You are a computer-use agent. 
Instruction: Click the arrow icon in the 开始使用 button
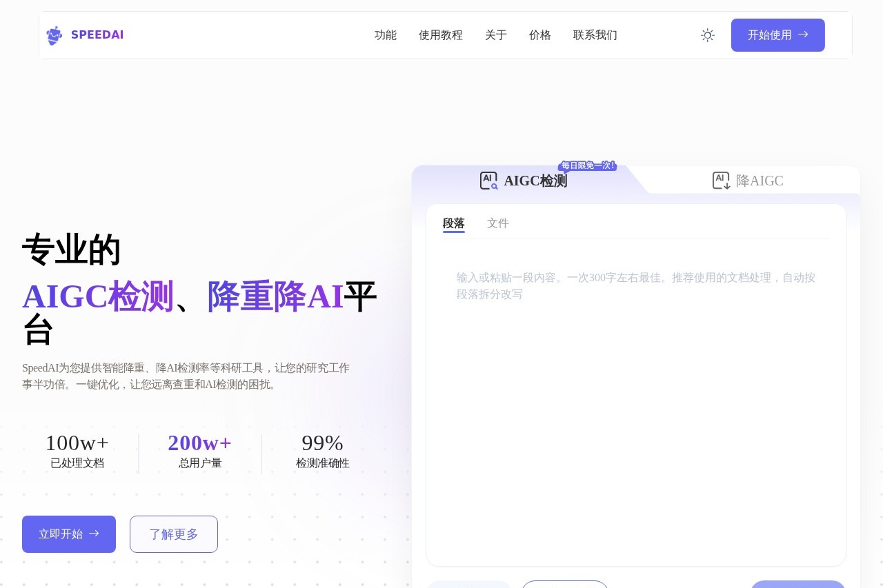pos(803,35)
